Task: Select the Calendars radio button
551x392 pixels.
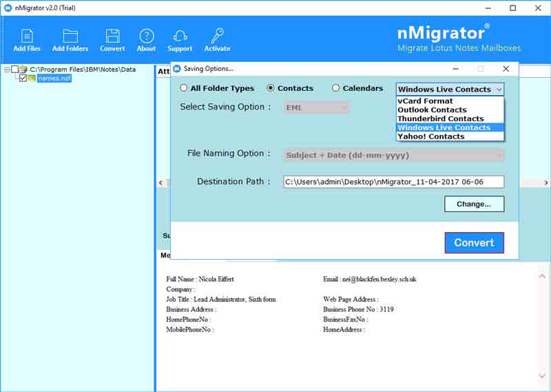Action: click(335, 88)
